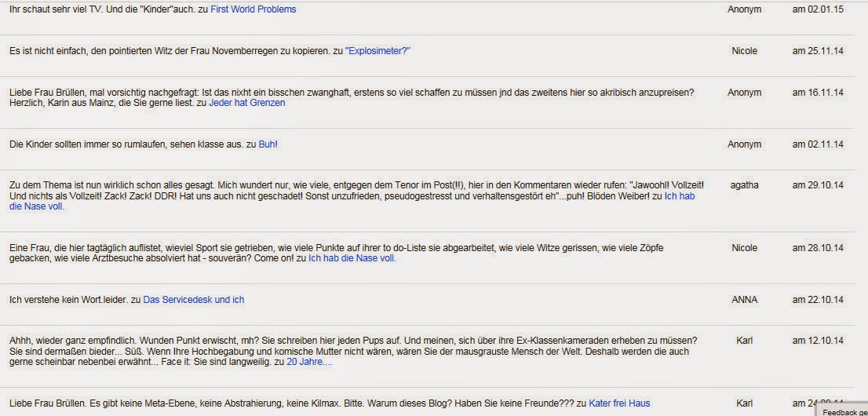
Task: Click the Feedback button in the corner
Action: [x=841, y=411]
